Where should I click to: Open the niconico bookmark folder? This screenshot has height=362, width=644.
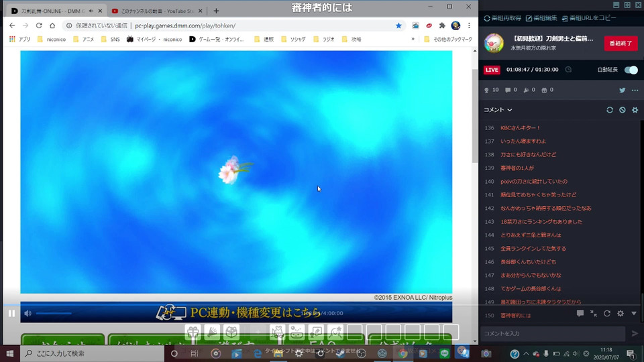coord(52,40)
